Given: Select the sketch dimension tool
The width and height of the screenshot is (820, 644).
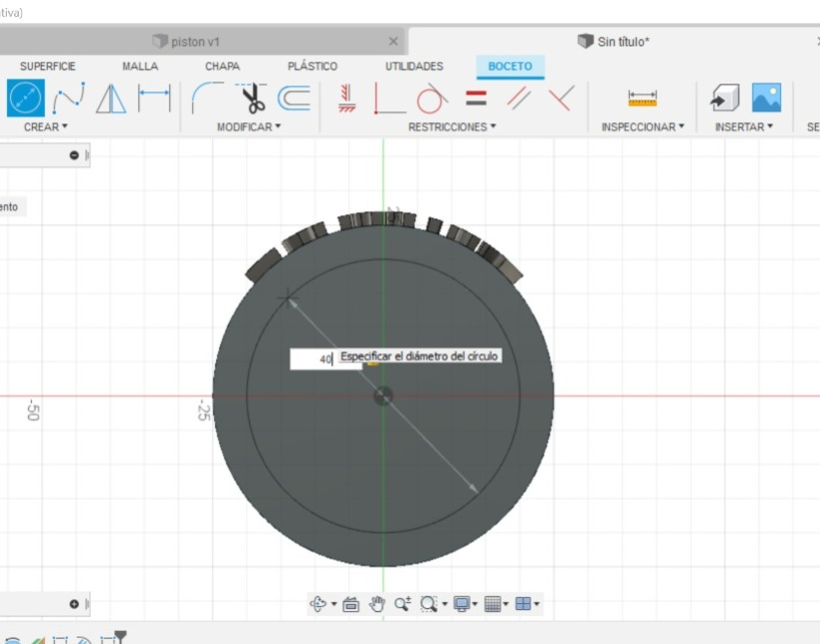Looking at the screenshot, I should coord(154,99).
